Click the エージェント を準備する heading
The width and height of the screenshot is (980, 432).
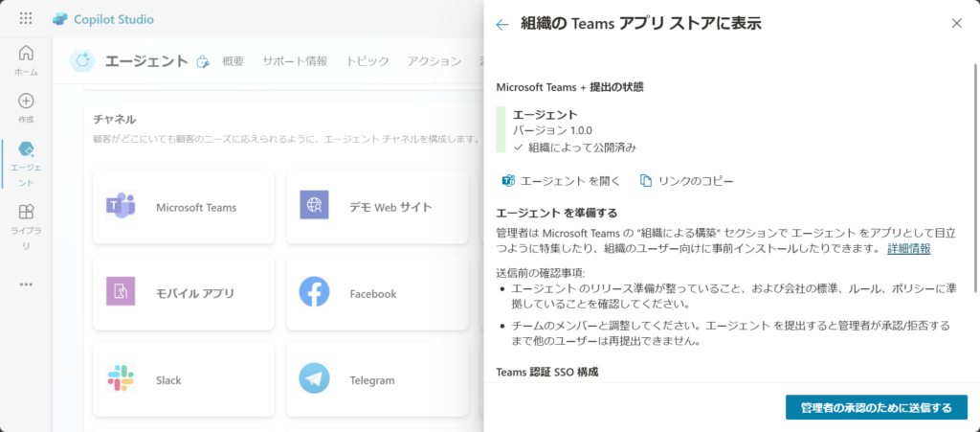click(x=557, y=214)
